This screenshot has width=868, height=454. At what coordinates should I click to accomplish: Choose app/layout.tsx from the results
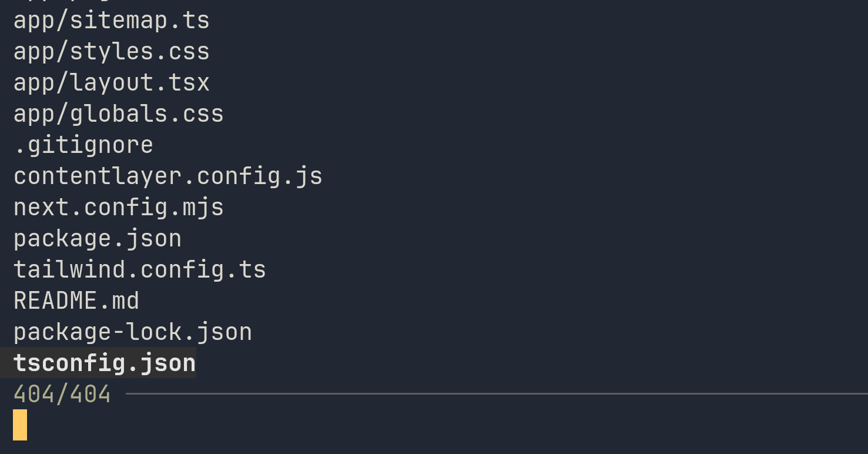tap(111, 83)
